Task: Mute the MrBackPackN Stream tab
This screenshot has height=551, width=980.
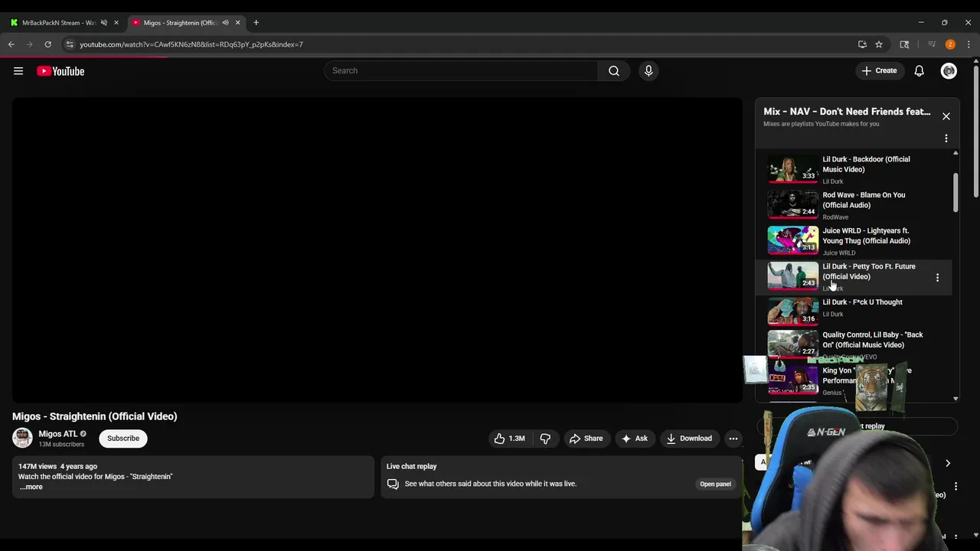Action: pos(104,23)
